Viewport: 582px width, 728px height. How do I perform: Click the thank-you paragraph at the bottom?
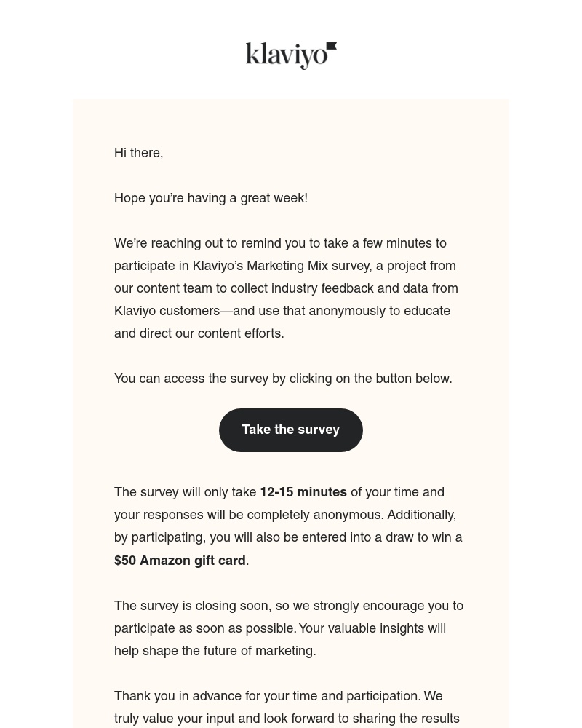(x=287, y=707)
